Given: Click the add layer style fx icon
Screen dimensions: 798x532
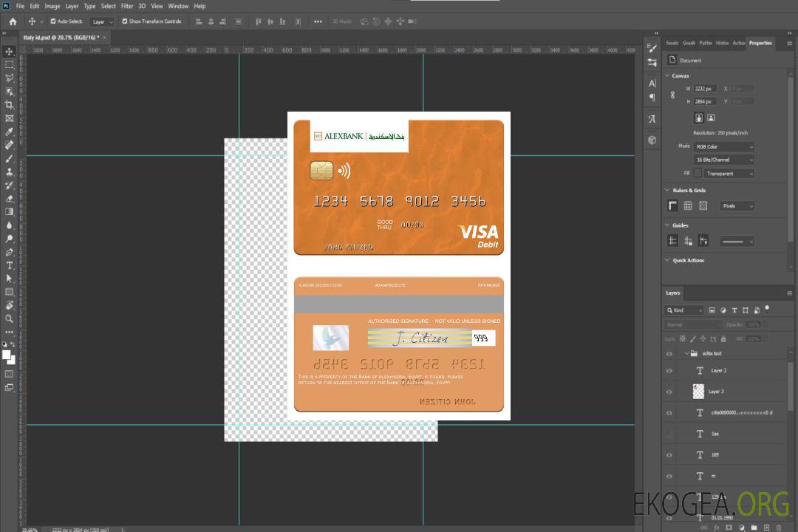Looking at the screenshot, I should [x=717, y=528].
